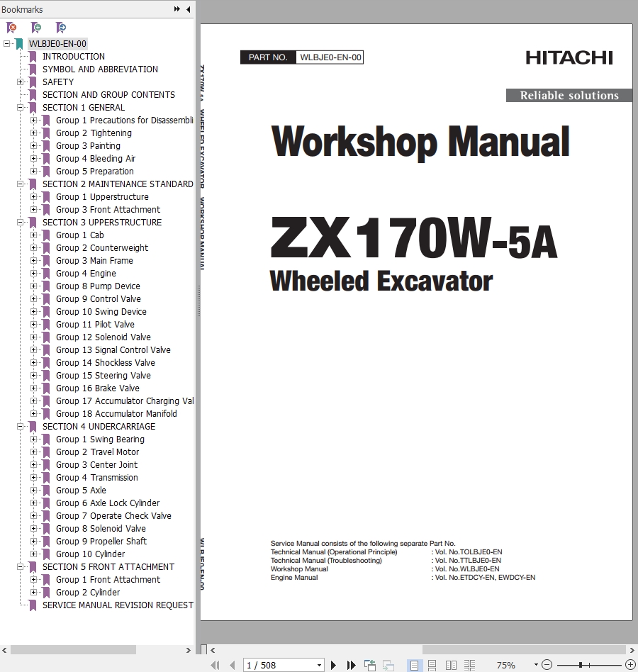Click the document horizontal scrollbar thumb

pos(524,650)
